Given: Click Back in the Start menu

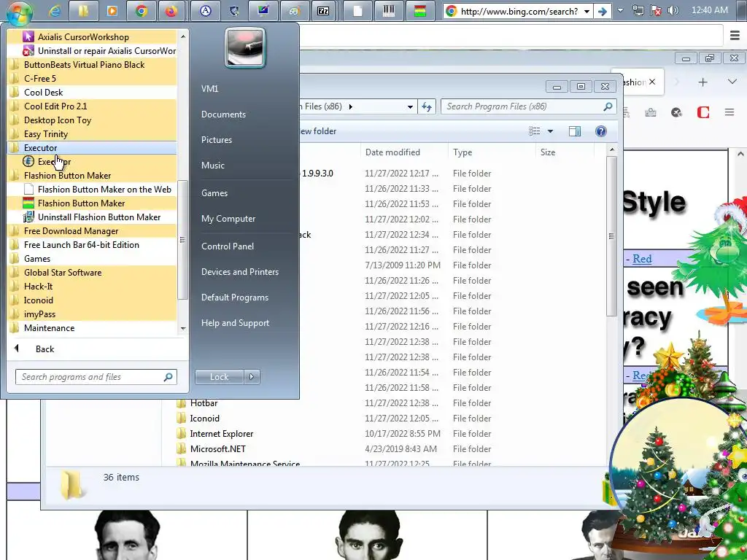Looking at the screenshot, I should pyautogui.click(x=44, y=349).
